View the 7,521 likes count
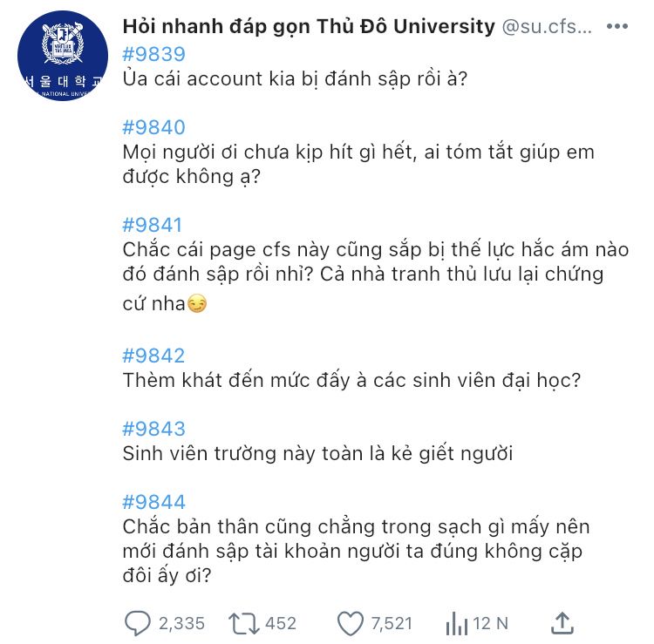The height and width of the screenshot is (644, 654). pos(392,624)
